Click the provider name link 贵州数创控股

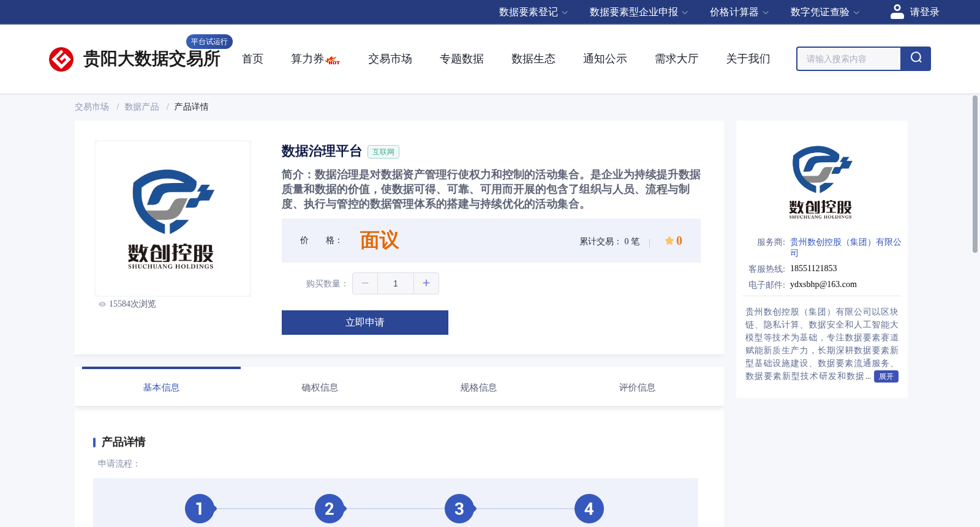pyautogui.click(x=845, y=247)
